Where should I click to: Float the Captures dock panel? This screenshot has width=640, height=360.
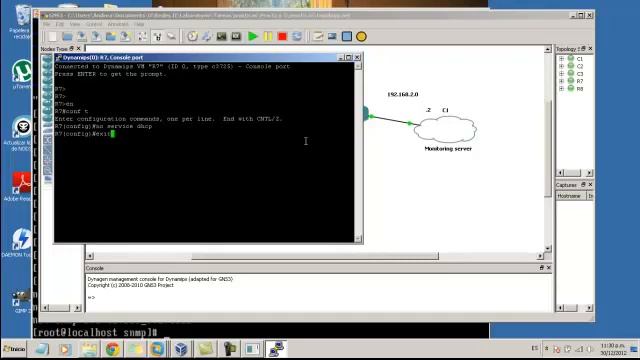click(x=583, y=185)
